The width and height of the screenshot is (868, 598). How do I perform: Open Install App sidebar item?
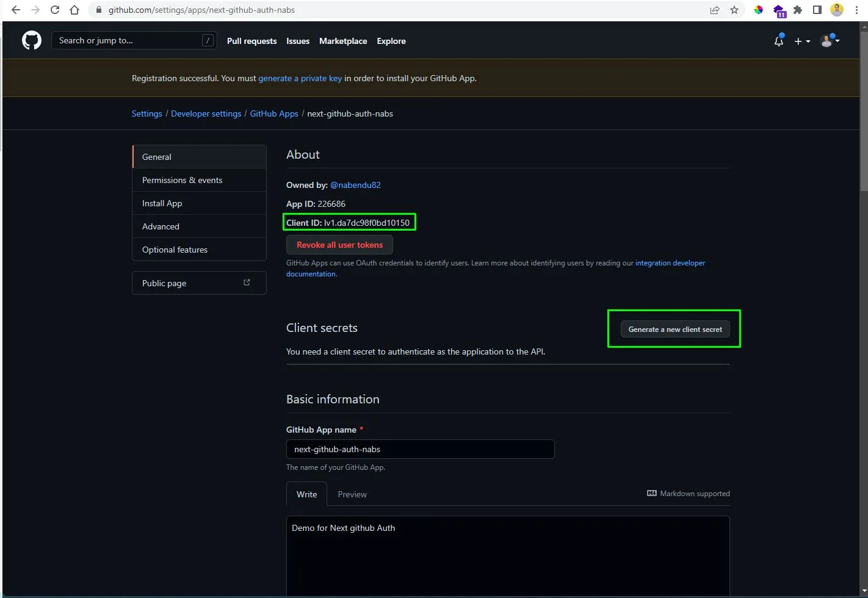coord(199,203)
